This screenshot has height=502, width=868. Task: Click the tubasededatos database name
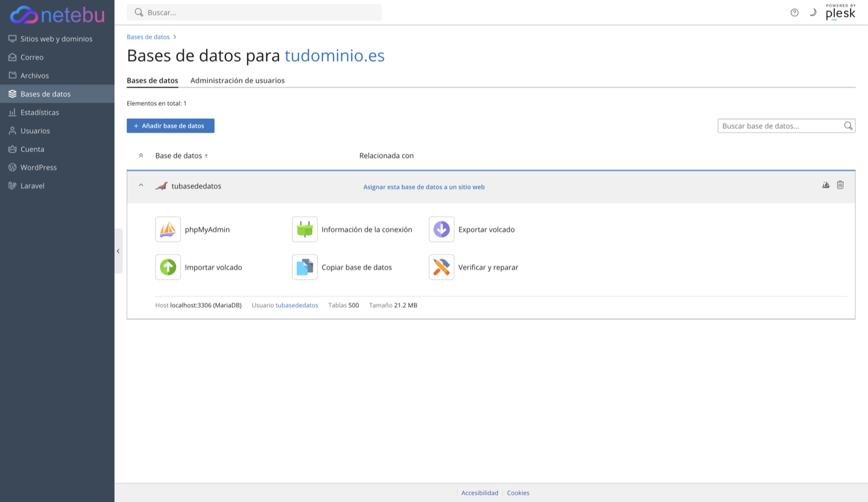197,186
